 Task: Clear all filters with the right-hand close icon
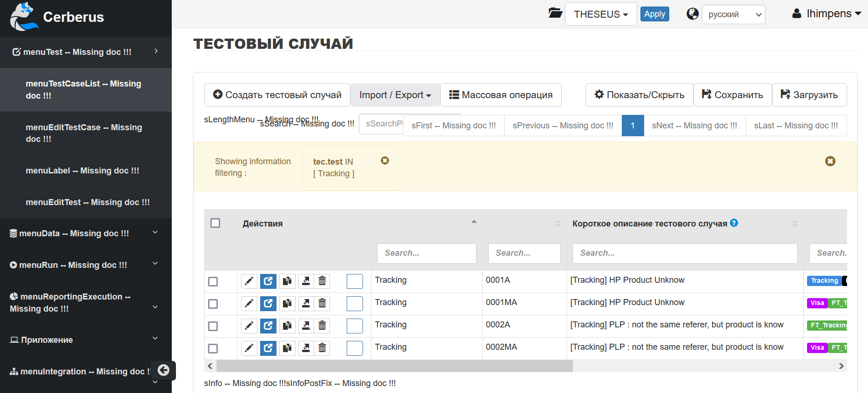(x=830, y=161)
